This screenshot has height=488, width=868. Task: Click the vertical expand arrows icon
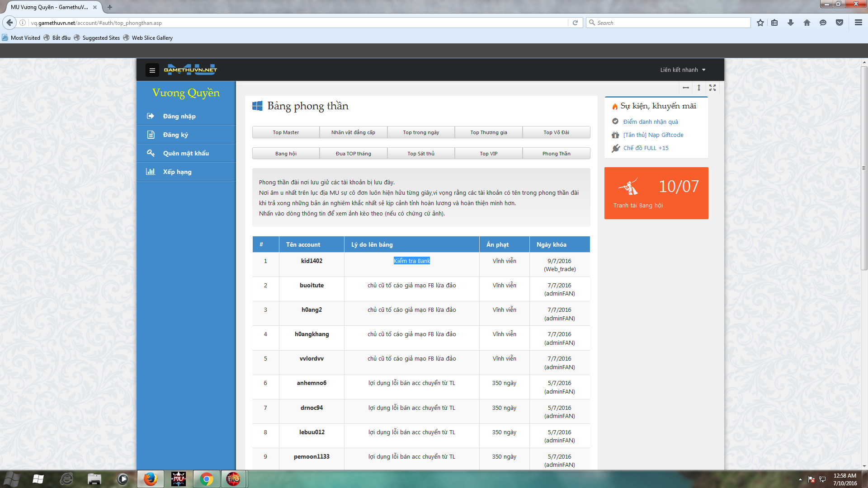click(x=699, y=88)
